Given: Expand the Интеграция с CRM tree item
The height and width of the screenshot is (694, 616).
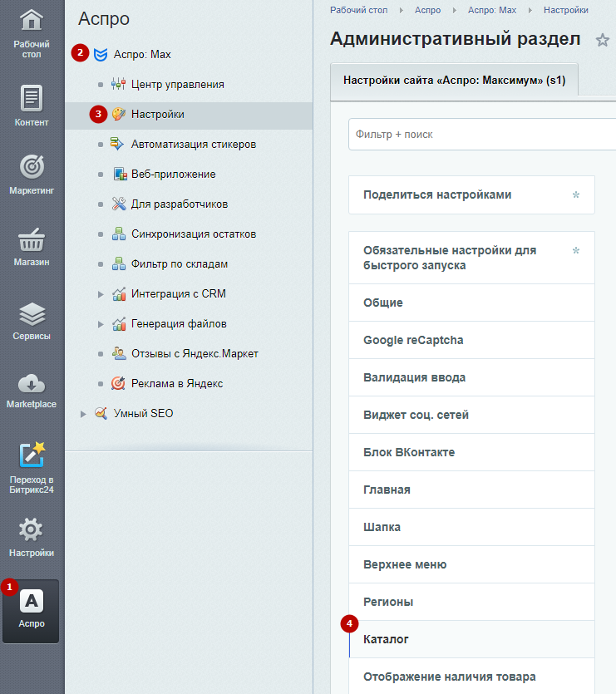Looking at the screenshot, I should (x=101, y=294).
